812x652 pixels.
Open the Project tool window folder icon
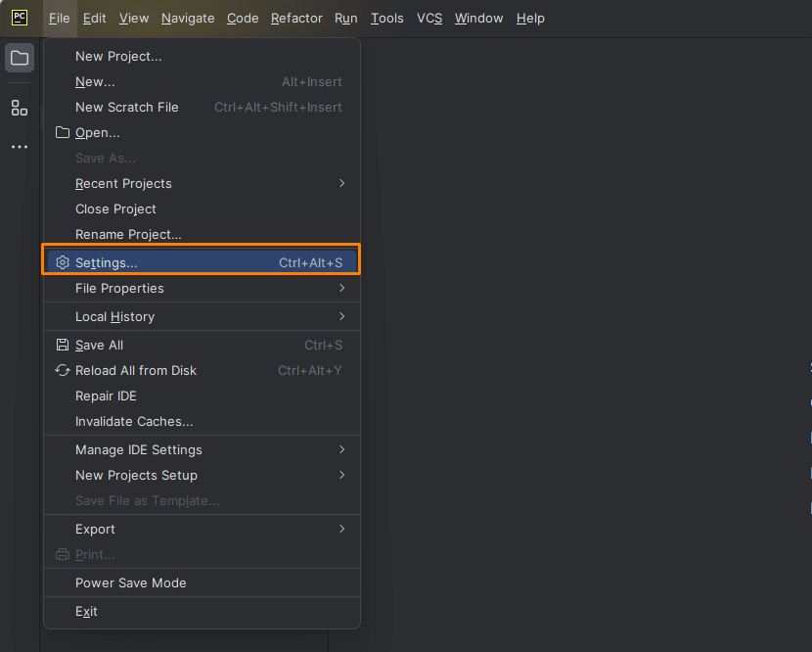20,58
